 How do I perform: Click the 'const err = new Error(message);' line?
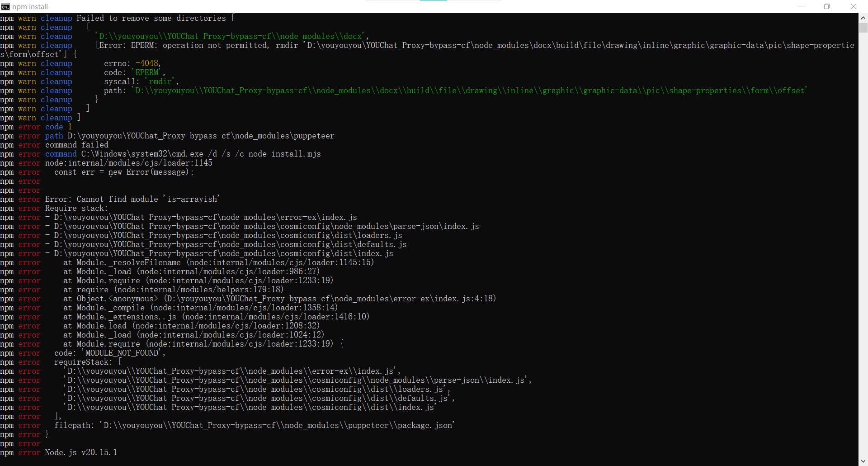(124, 172)
